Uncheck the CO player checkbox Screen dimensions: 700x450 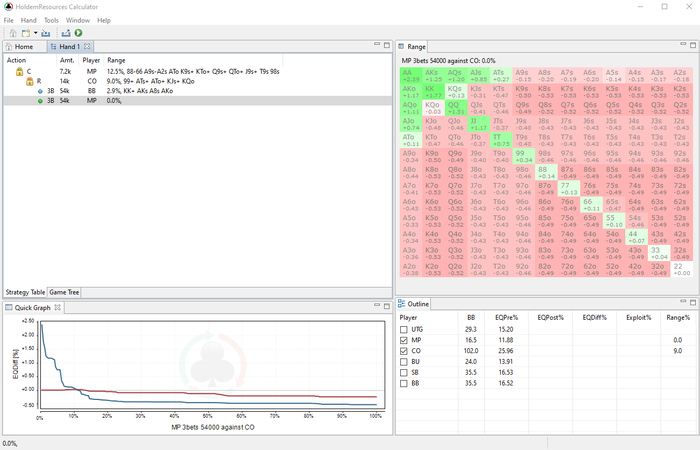click(x=404, y=351)
